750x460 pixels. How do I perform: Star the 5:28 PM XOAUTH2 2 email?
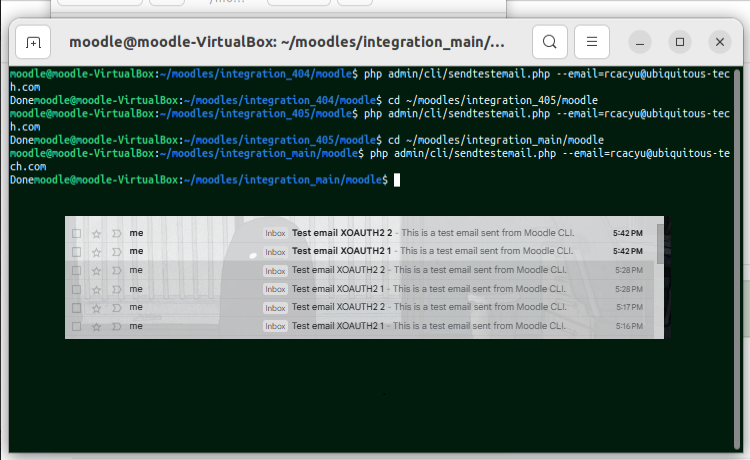click(97, 271)
